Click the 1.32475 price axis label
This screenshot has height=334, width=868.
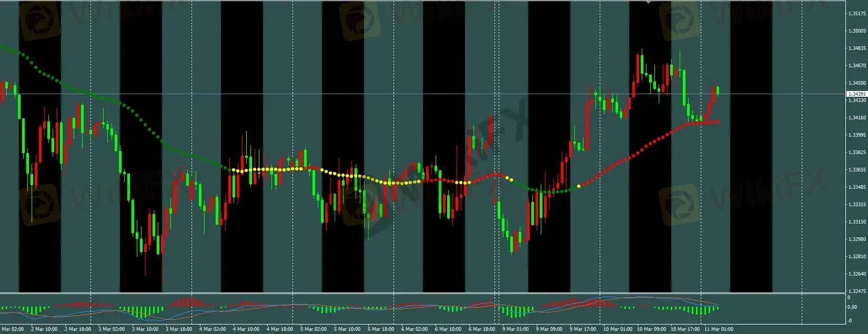[857, 291]
